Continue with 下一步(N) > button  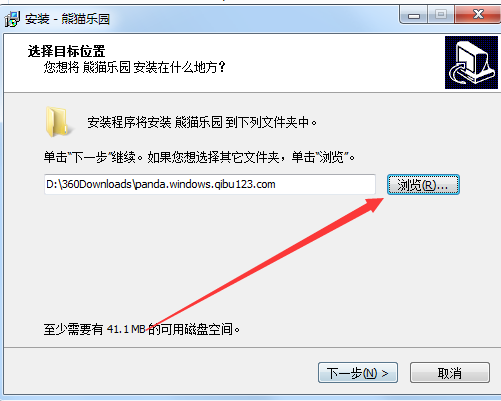coord(358,373)
